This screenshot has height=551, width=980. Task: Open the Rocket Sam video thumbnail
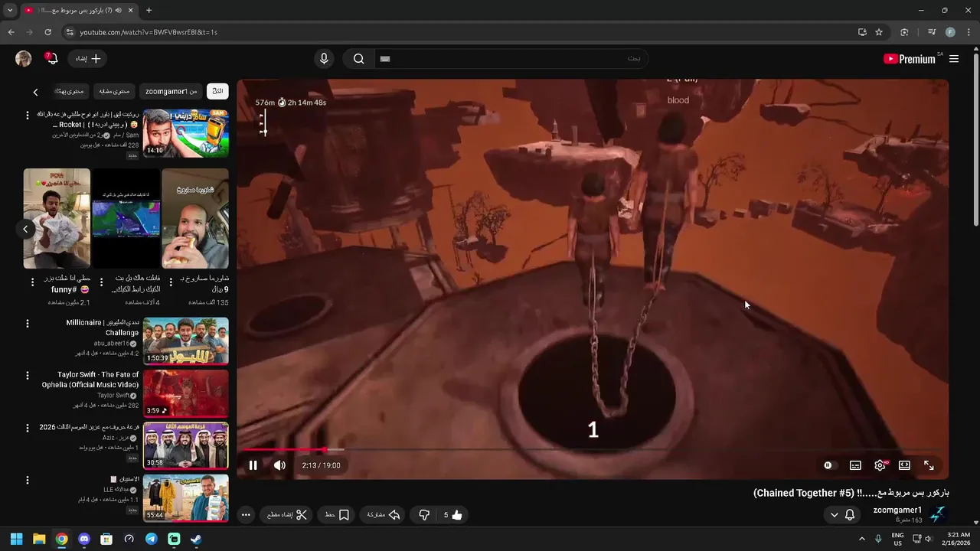(185, 132)
